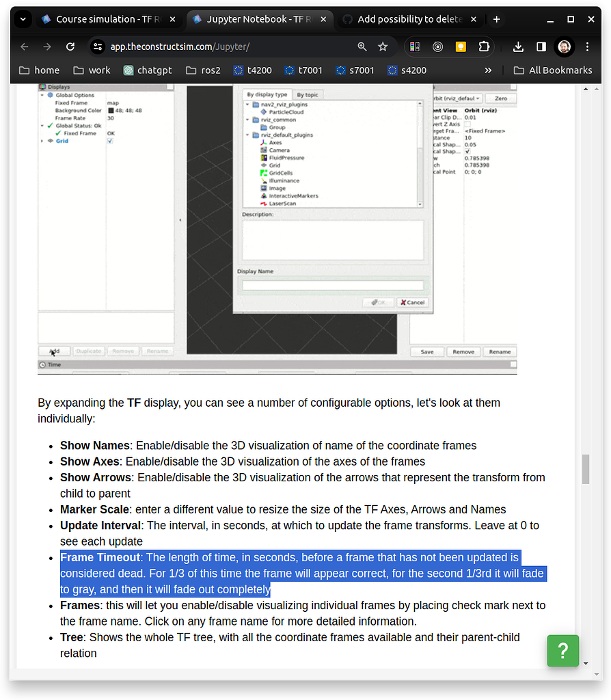Select the InteractiveMarkers display icon

point(262,196)
